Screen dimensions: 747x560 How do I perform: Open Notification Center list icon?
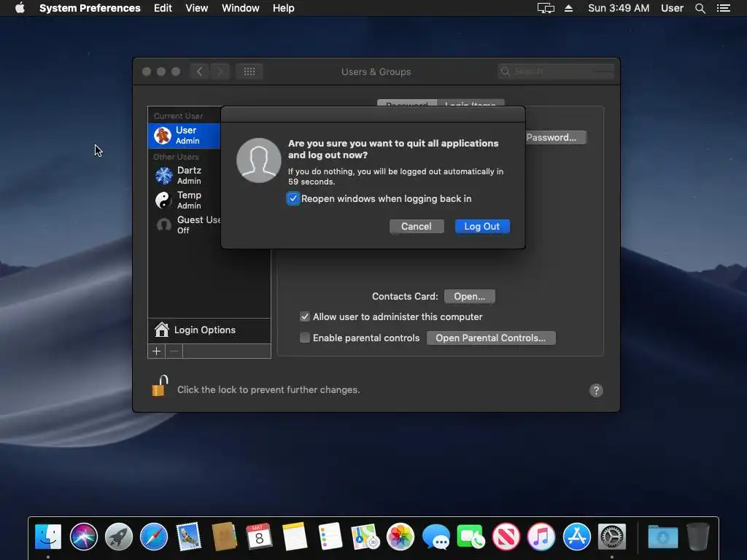point(723,8)
